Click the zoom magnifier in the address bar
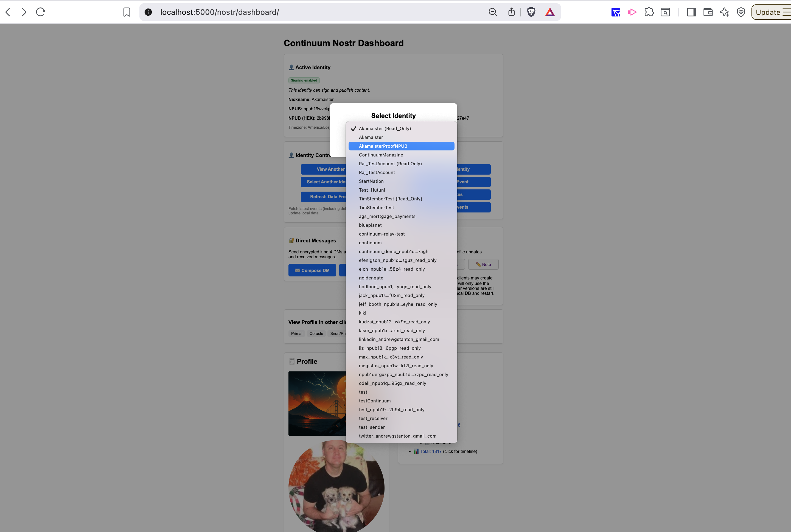 493,12
